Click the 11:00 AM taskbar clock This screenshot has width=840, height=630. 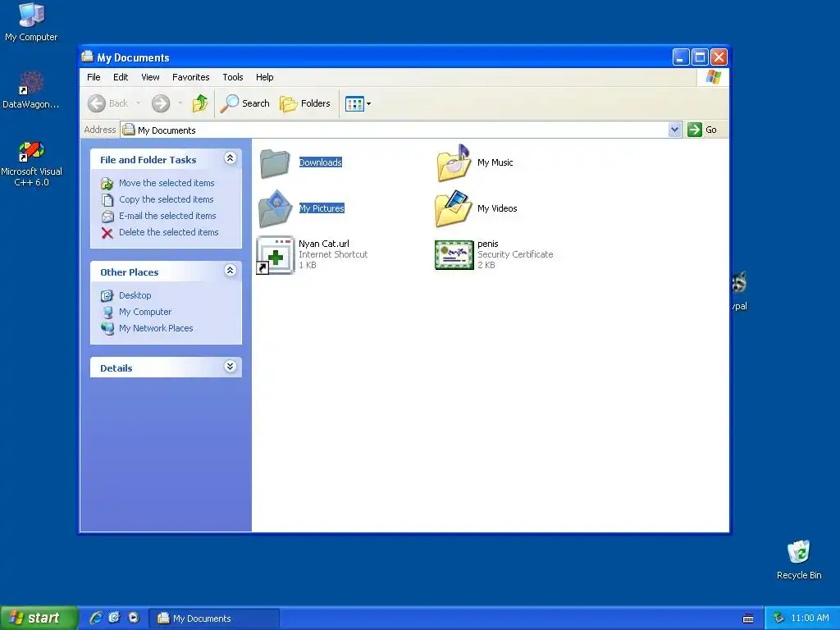tap(810, 619)
